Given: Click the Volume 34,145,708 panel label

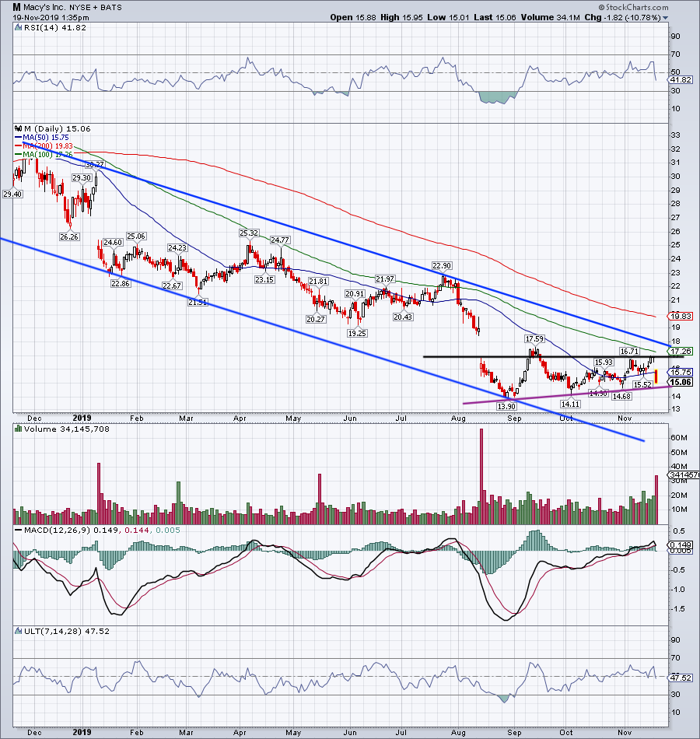Looking at the screenshot, I should point(66,429).
